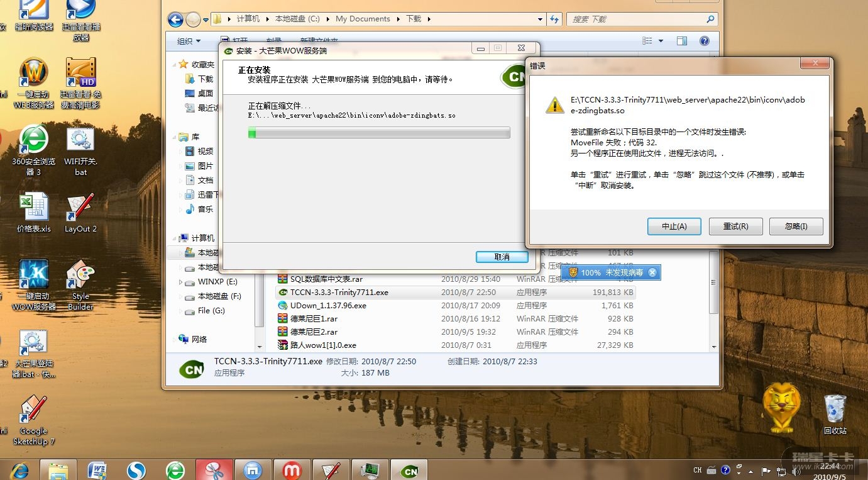Click the language bar help icon in the tray
Image resolution: width=868 pixels, height=480 pixels.
(x=725, y=470)
